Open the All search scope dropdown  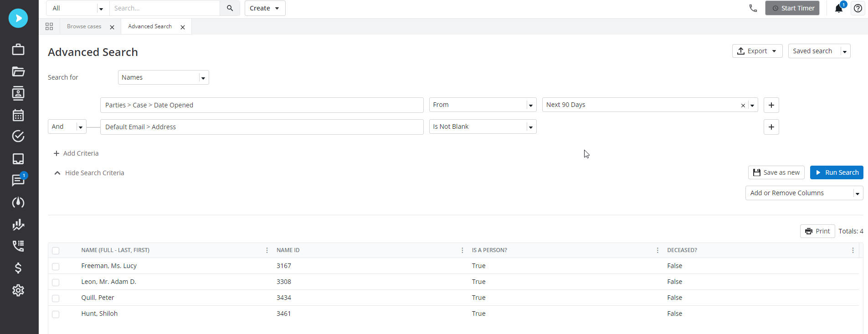tap(78, 8)
